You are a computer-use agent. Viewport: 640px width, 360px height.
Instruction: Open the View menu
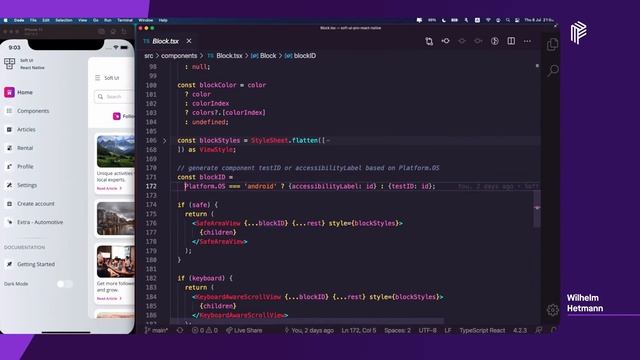[82, 20]
